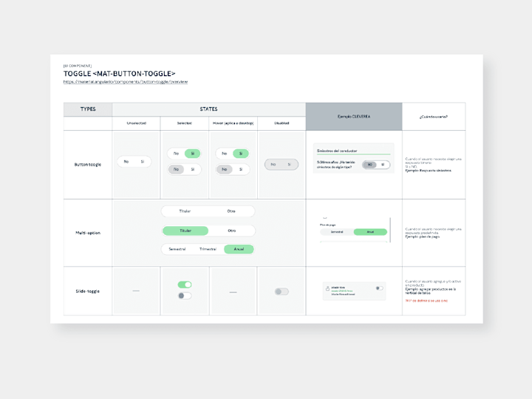Click "Si" in the Disabled button toggle
This screenshot has width=532, height=399.
tap(290, 164)
